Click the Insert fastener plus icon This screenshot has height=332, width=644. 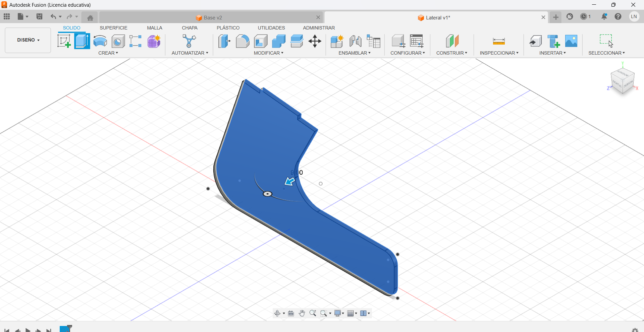click(x=554, y=41)
